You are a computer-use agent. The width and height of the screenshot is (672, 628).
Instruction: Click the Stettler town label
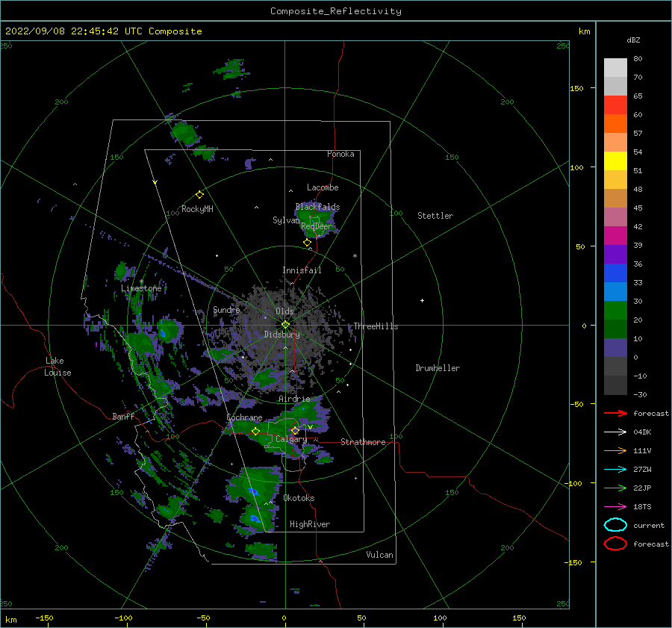click(x=435, y=216)
